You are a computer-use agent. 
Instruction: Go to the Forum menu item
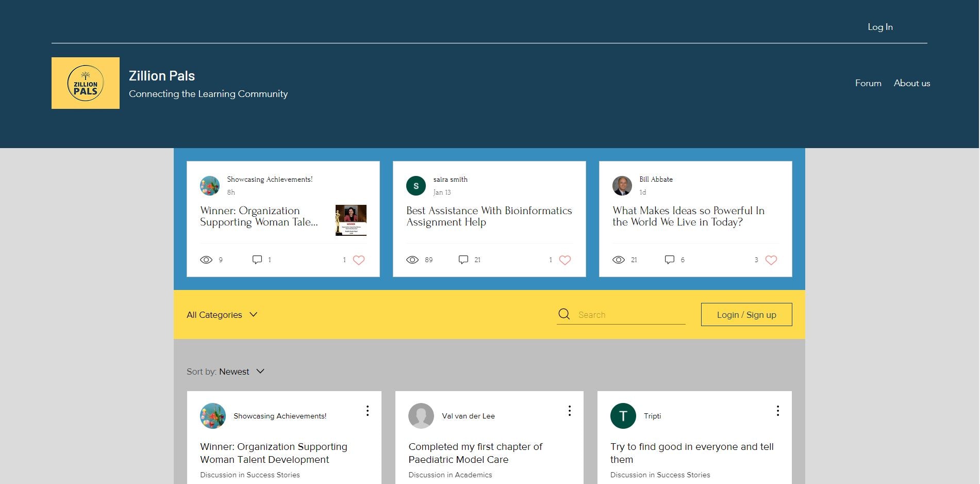pyautogui.click(x=868, y=83)
